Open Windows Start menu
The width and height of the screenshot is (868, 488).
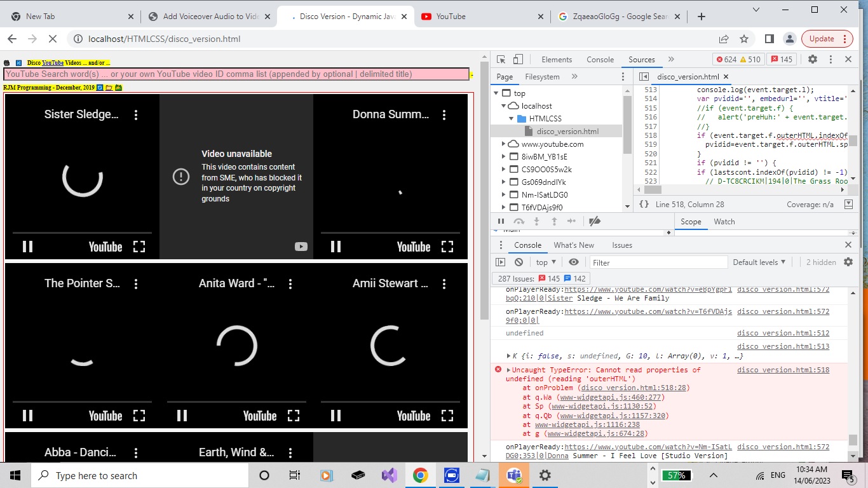(15, 475)
